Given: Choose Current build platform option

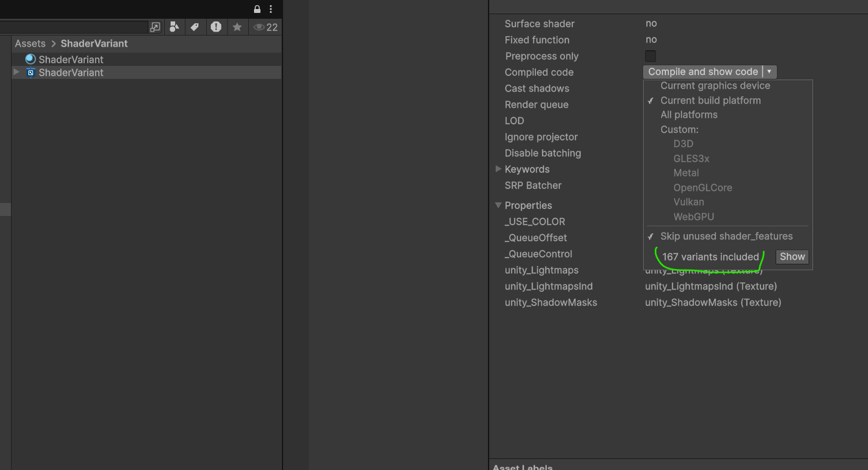Looking at the screenshot, I should click(710, 100).
